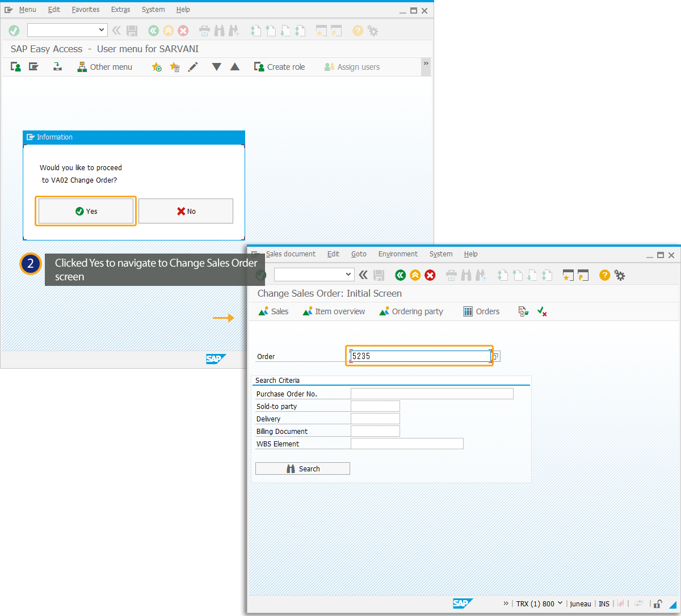Open Help menu in Change Sales Order window

[x=471, y=254]
